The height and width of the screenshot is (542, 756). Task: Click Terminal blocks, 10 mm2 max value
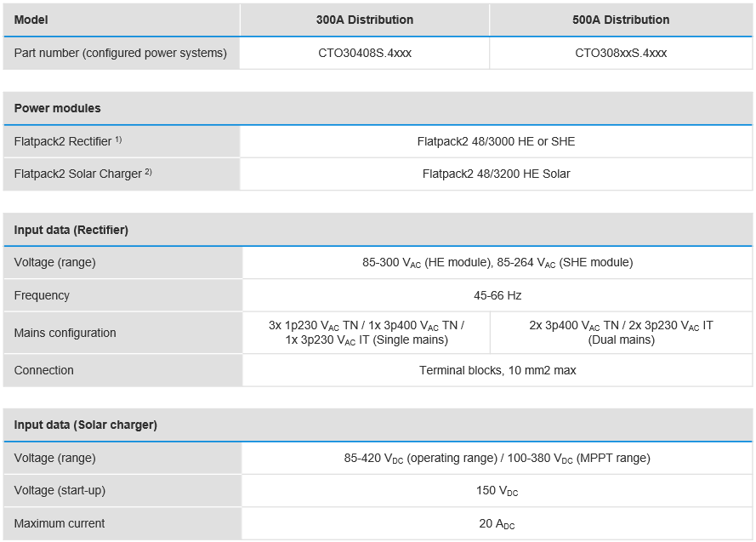click(x=497, y=370)
